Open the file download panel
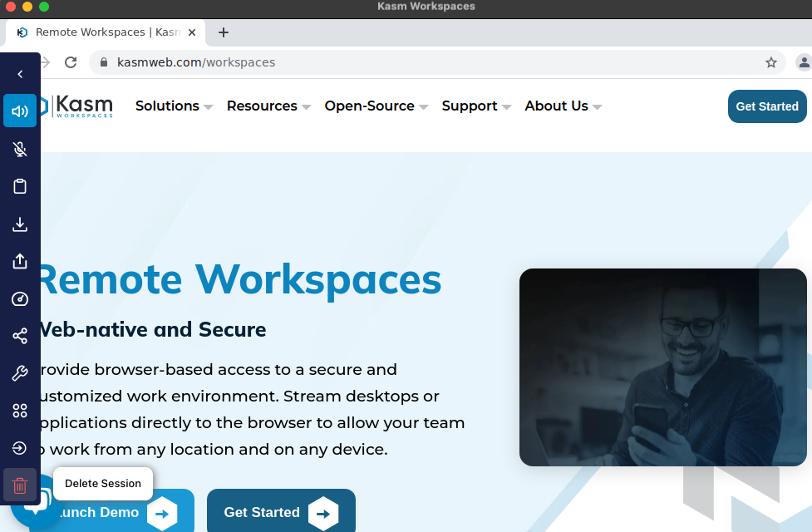This screenshot has width=812, height=532. click(x=20, y=224)
